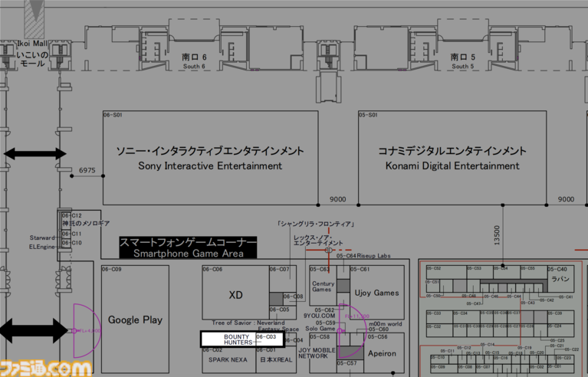Click the JOY MOBILE NETWORK label
This screenshot has height=377, width=588.
pyautogui.click(x=317, y=353)
